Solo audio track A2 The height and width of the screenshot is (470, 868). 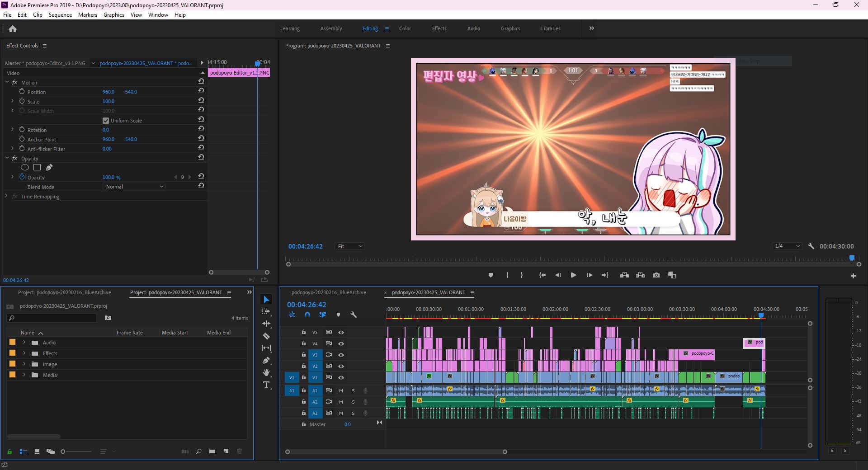click(x=353, y=402)
